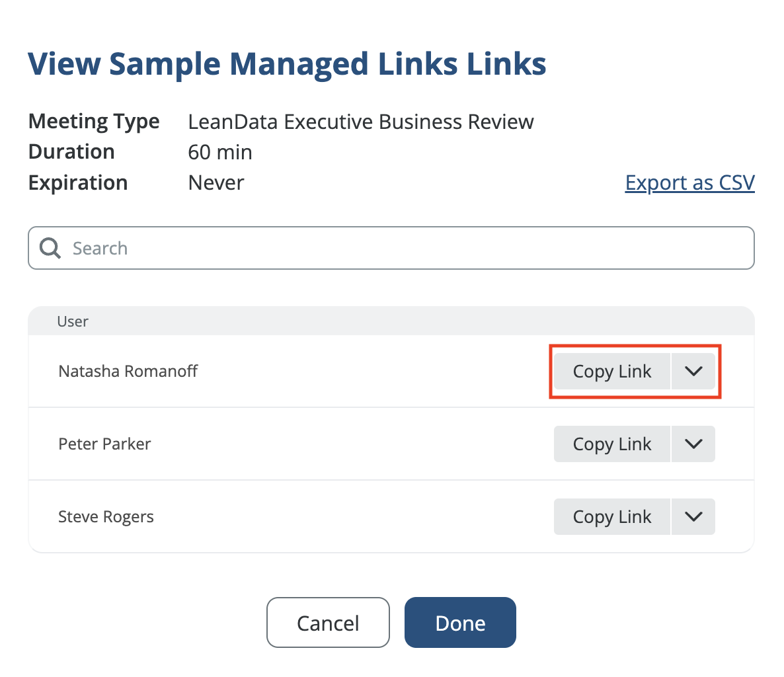Open the Export as CSV link

coord(689,182)
